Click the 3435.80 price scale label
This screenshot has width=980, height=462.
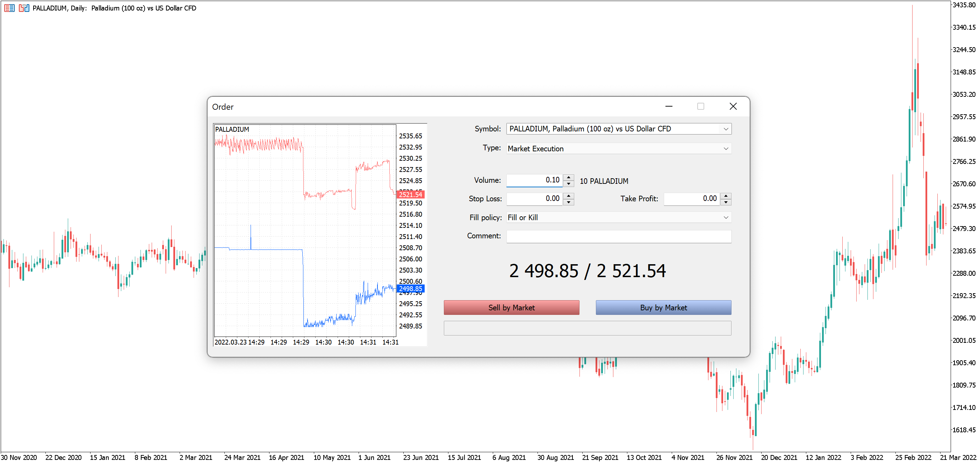click(x=964, y=5)
